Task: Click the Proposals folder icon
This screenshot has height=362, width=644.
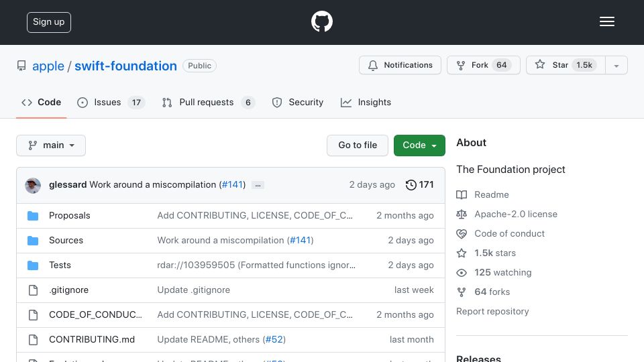Action: click(x=33, y=216)
